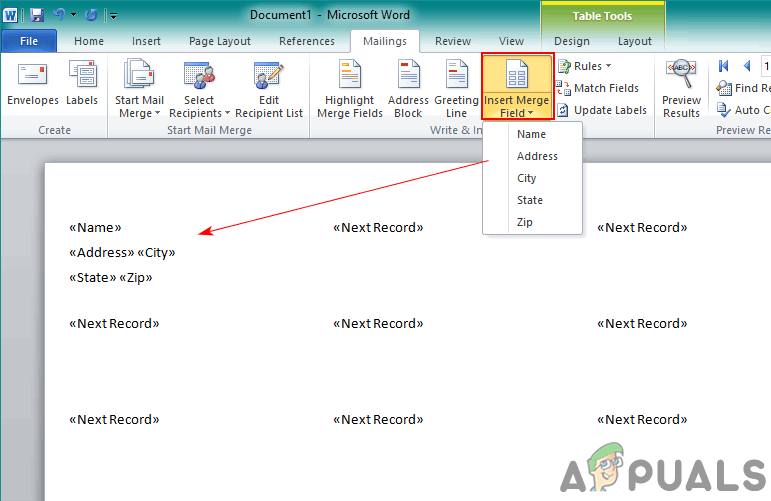
Task: Switch to the View tab
Action: 511,41
